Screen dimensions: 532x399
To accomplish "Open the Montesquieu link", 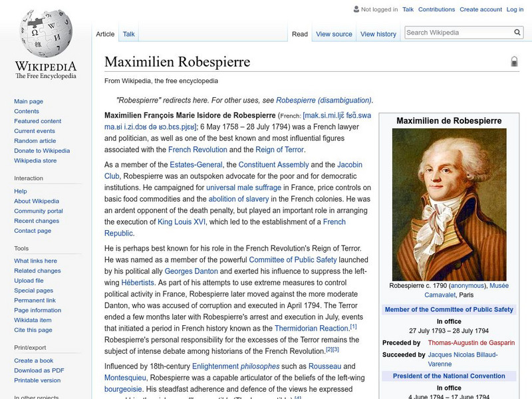I will point(125,377).
